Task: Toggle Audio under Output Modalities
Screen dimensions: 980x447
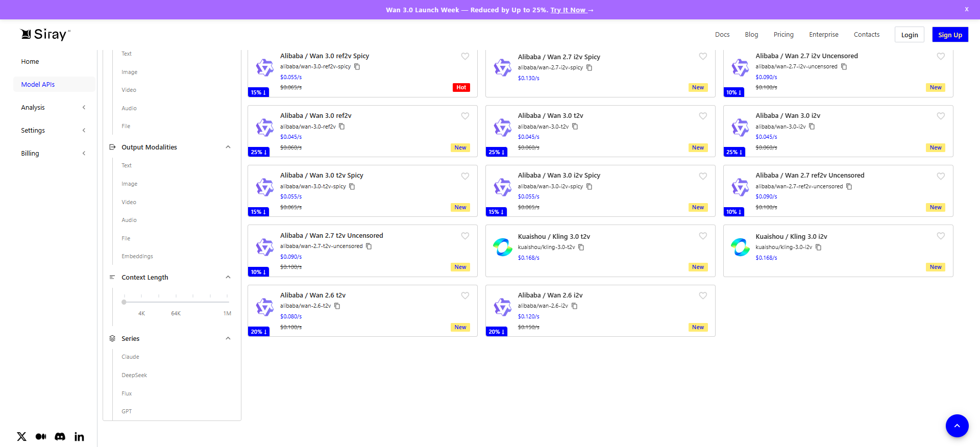Action: point(129,220)
